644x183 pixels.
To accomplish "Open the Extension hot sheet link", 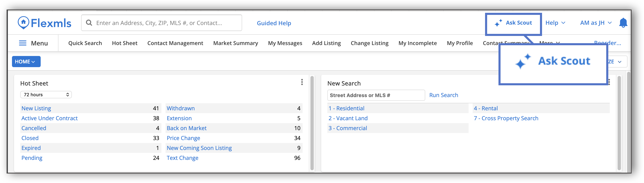I will point(179,118).
